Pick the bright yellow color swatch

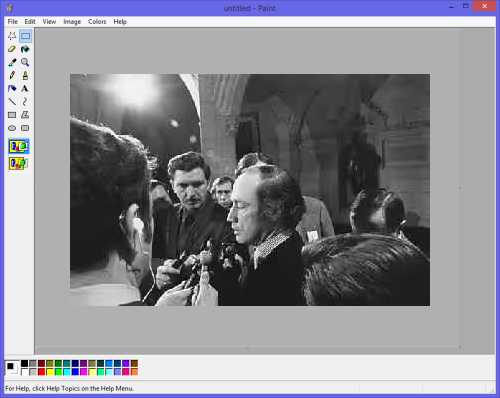(x=50, y=372)
